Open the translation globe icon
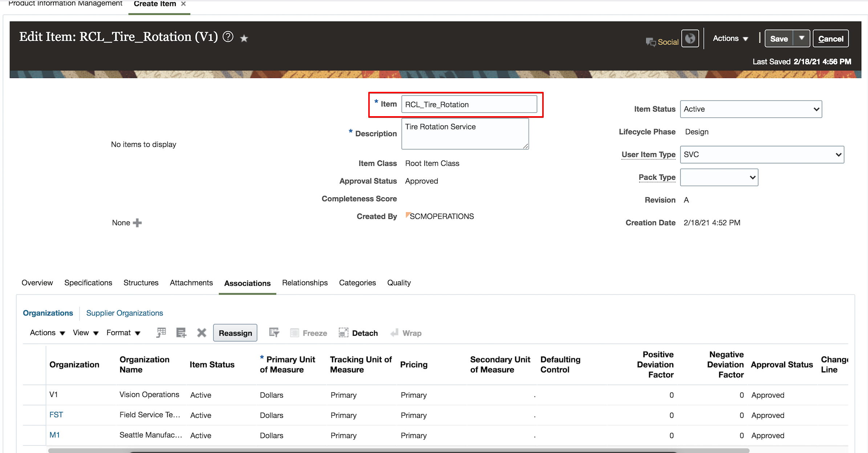Screen dimensions: 868x453 690,38
